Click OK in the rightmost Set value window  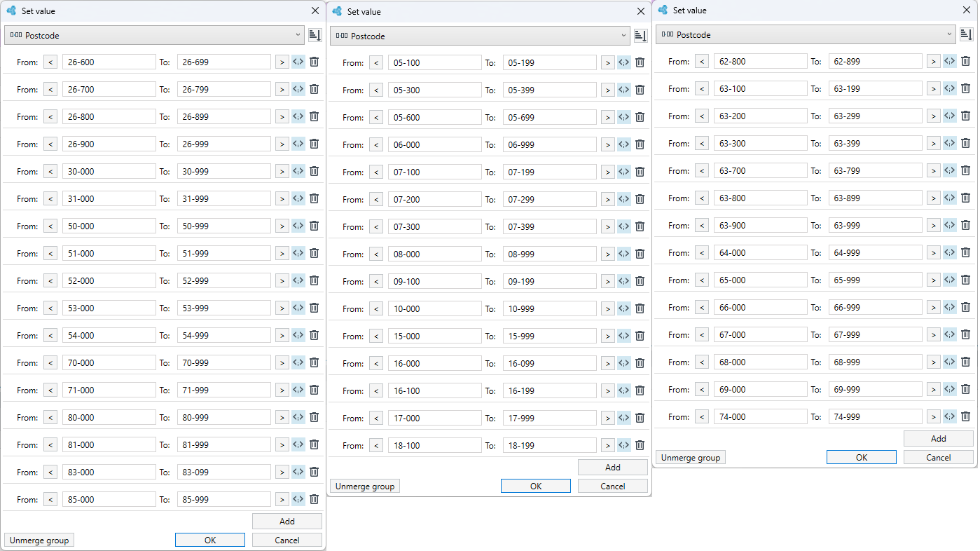[862, 457]
